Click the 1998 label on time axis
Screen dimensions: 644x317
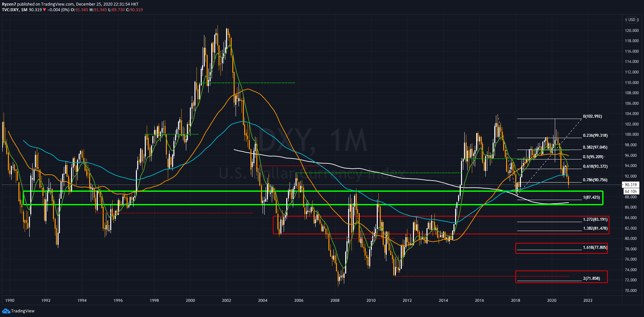point(154,301)
